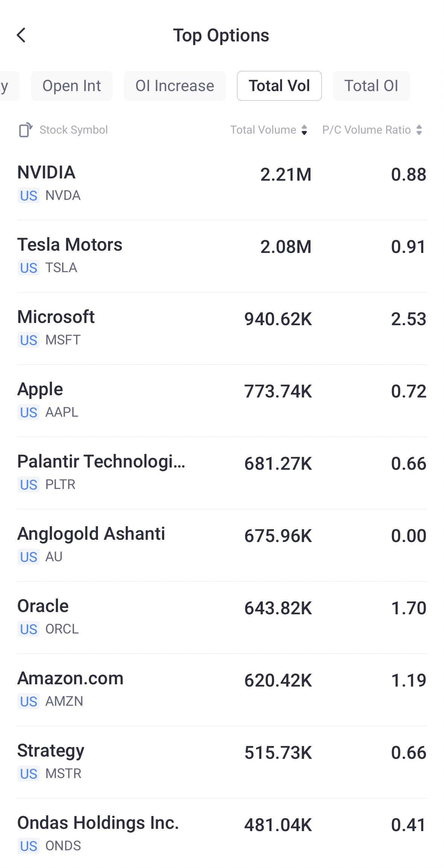Image resolution: width=444 pixels, height=868 pixels.
Task: Tap the rotate-view icon beside Stock Symbol
Action: (26, 130)
